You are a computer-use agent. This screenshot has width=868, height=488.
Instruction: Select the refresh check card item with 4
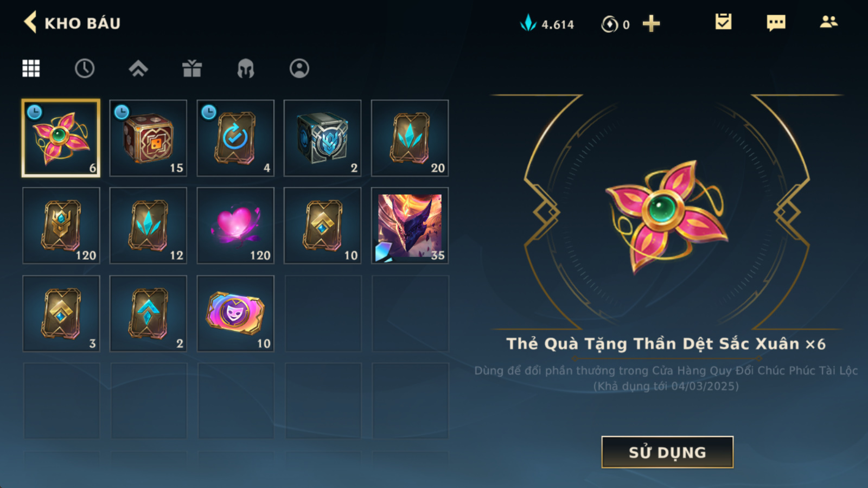[235, 138]
